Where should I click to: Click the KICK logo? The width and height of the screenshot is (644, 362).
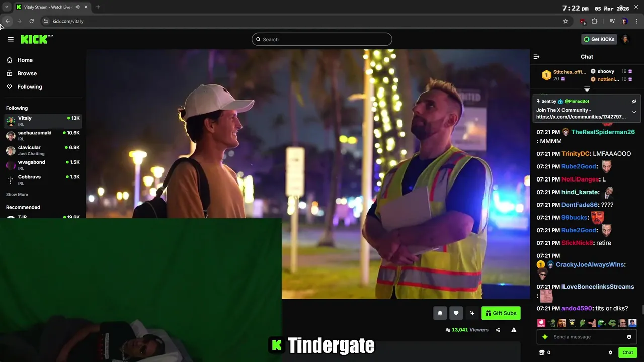37,39
